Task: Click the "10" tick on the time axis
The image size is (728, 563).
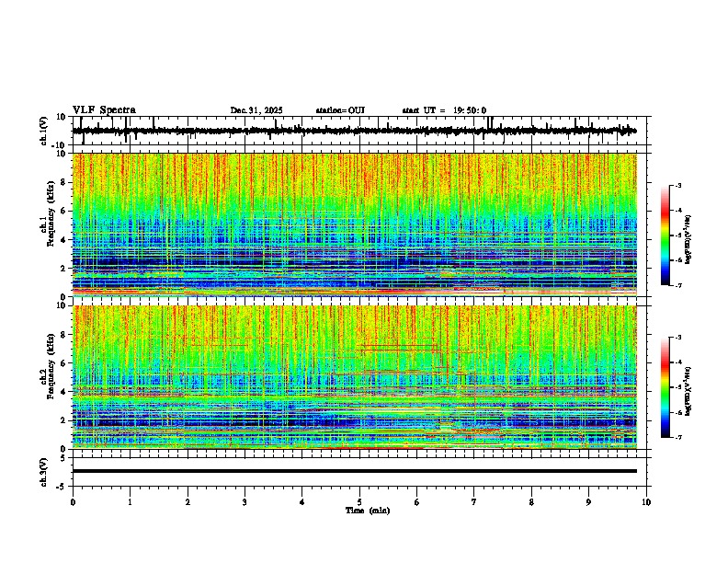Action: pos(646,502)
